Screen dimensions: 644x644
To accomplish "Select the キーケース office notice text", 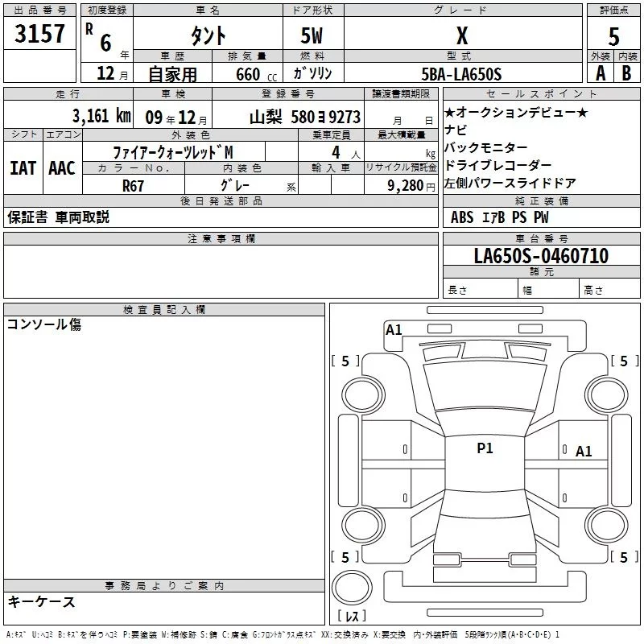I will pos(42,601).
